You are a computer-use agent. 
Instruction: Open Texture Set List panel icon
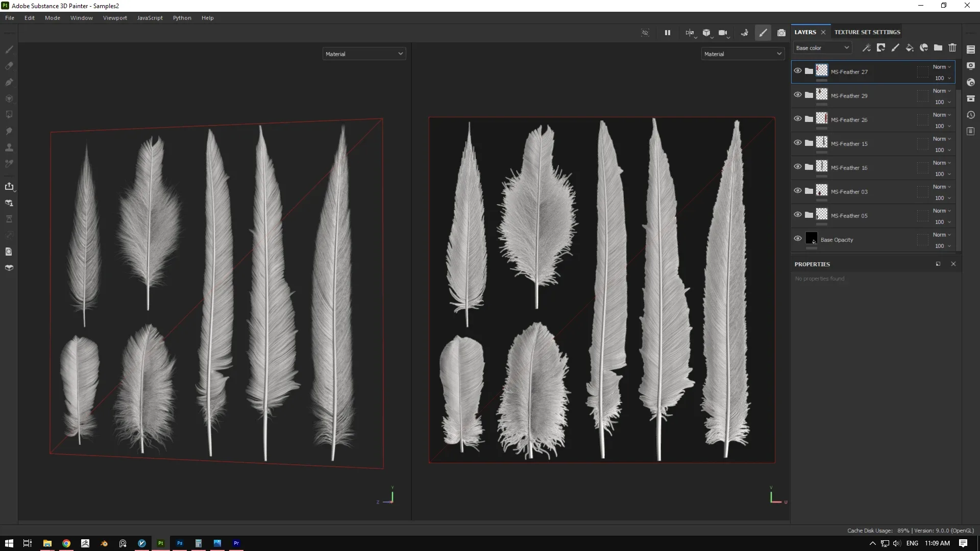pyautogui.click(x=971, y=49)
